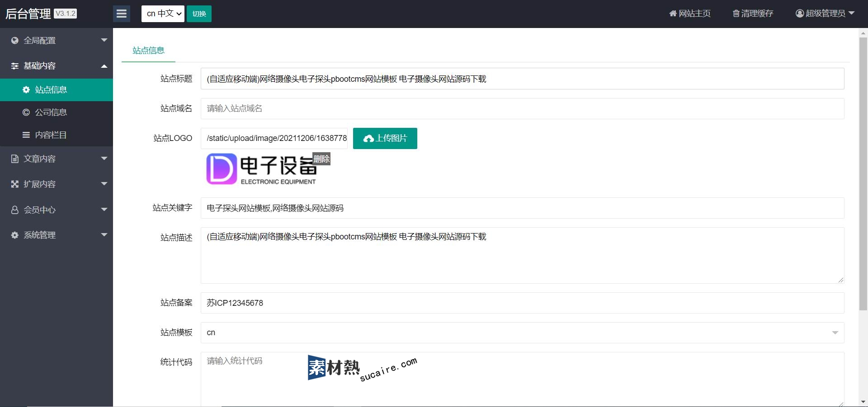Click the user icon beside 会员中心
868x407 pixels.
[x=15, y=210]
